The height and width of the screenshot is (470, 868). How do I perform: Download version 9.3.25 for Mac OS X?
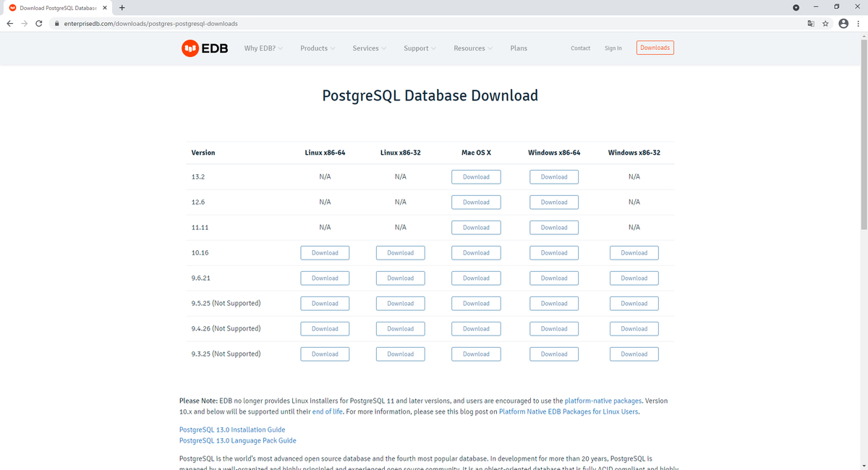tap(476, 354)
